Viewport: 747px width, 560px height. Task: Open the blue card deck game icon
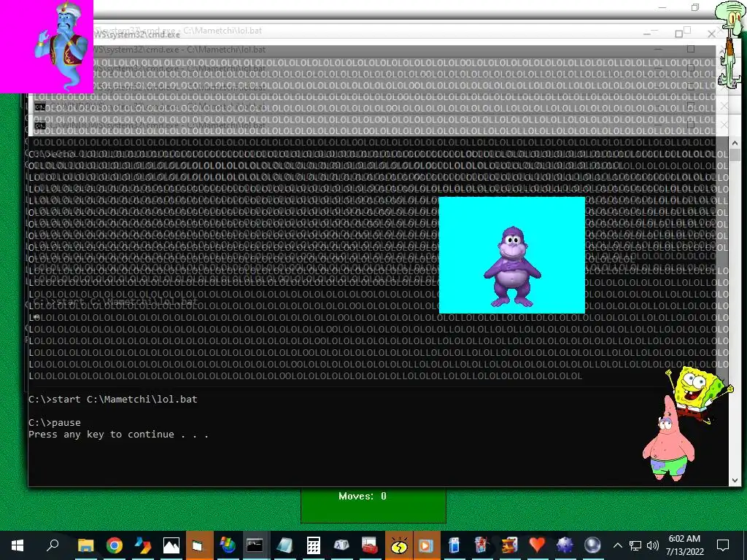click(454, 545)
